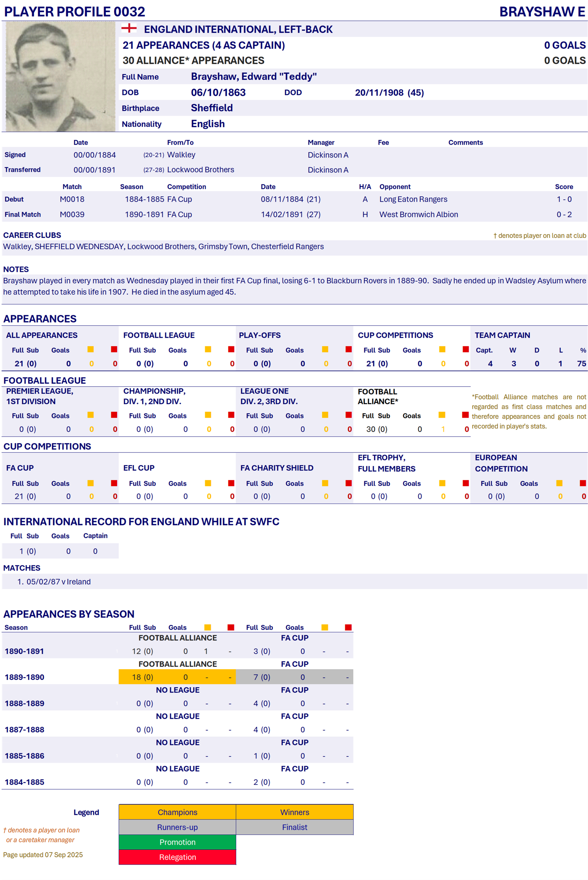Click debut match code M0018
This screenshot has width=588, height=880.
point(72,199)
